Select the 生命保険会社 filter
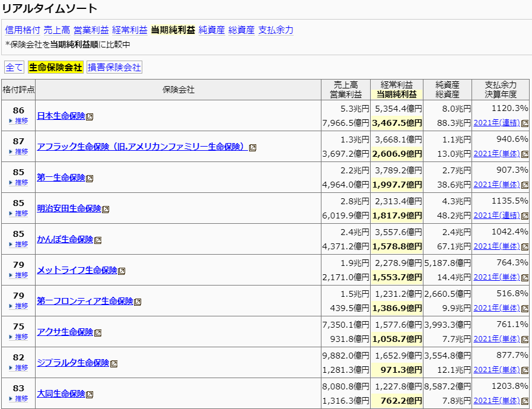Image resolution: width=532 pixels, height=409 pixels. (x=56, y=67)
